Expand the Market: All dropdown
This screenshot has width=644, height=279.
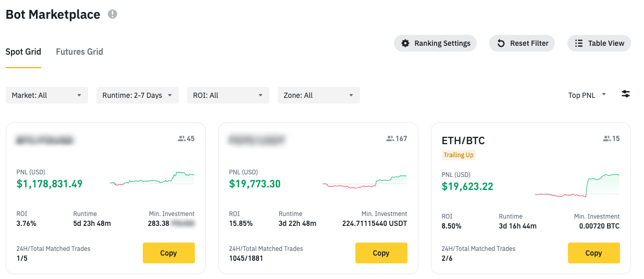point(47,95)
